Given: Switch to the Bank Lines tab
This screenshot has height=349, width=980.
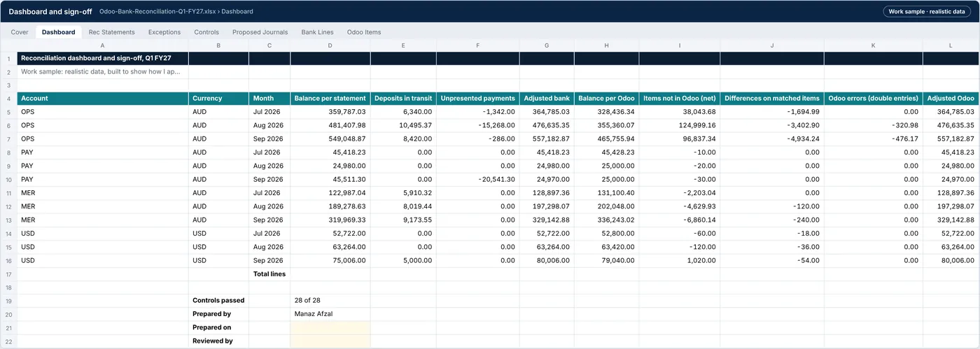Looking at the screenshot, I should [x=317, y=32].
